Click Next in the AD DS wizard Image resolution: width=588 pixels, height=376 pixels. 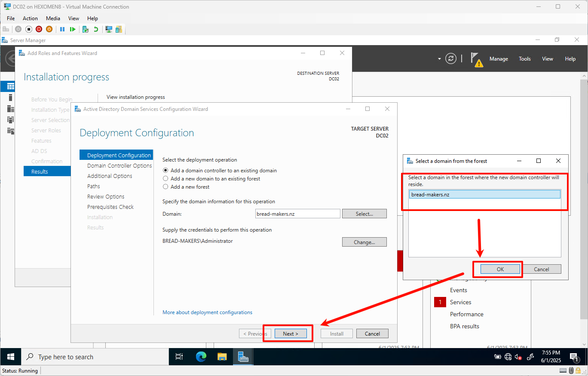[x=291, y=334]
